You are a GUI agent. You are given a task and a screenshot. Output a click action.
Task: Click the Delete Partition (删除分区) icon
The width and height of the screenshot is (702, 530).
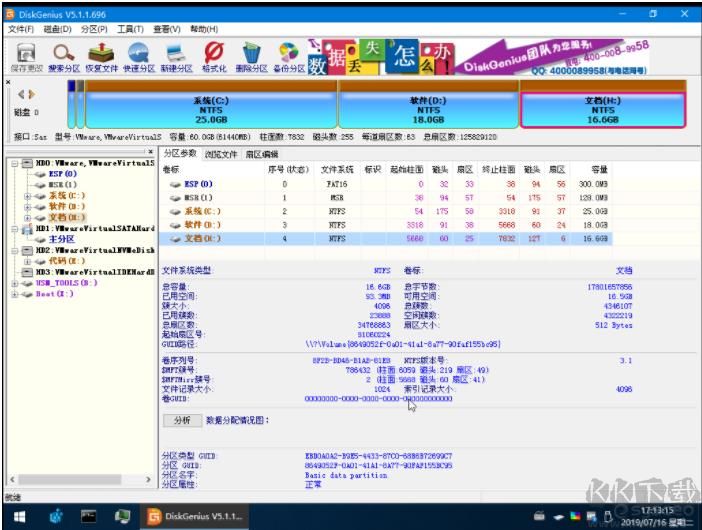(251, 57)
